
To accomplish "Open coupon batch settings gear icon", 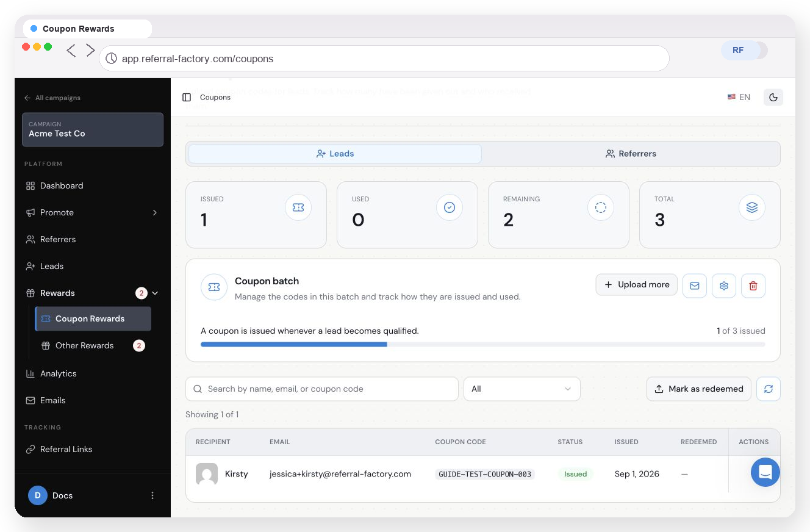I will 724,286.
